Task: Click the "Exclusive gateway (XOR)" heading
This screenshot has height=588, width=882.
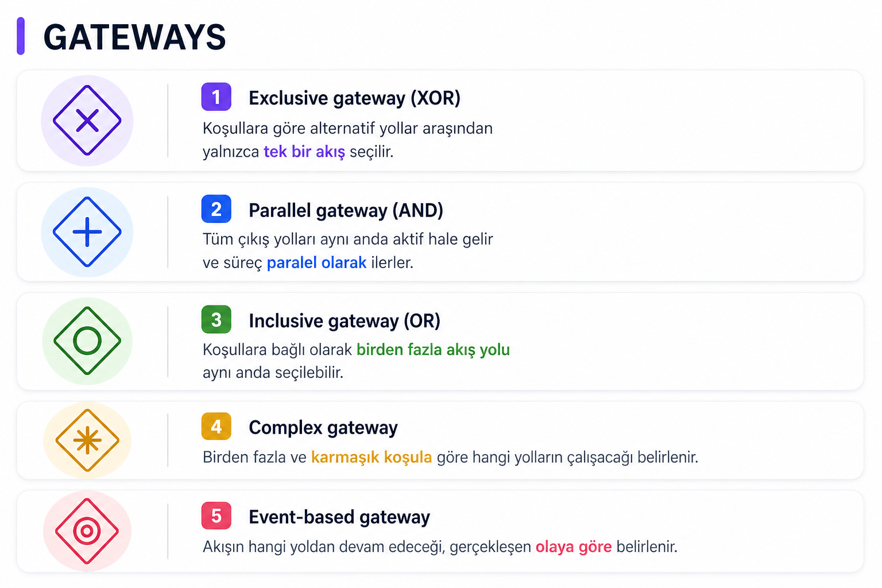Action: click(x=354, y=98)
